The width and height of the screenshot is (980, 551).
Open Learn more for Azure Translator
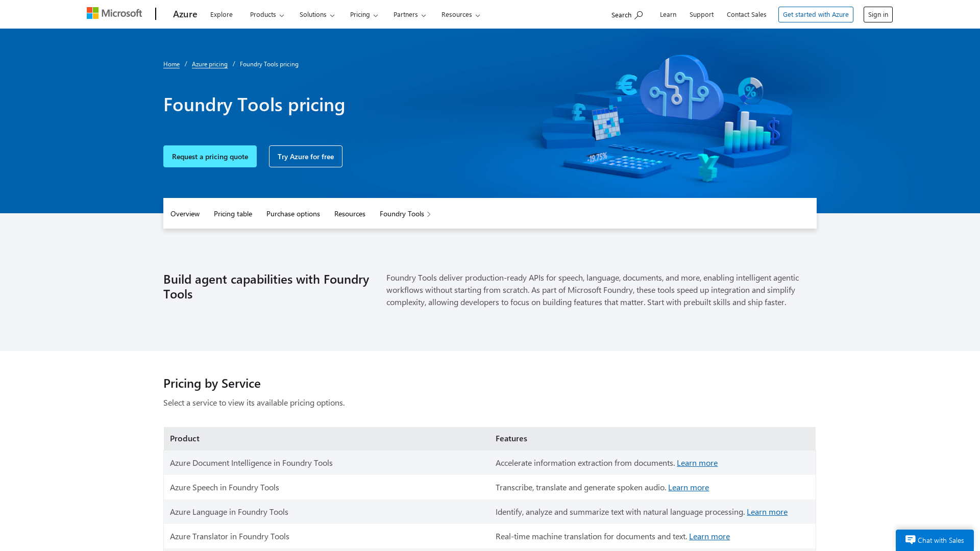tap(709, 536)
